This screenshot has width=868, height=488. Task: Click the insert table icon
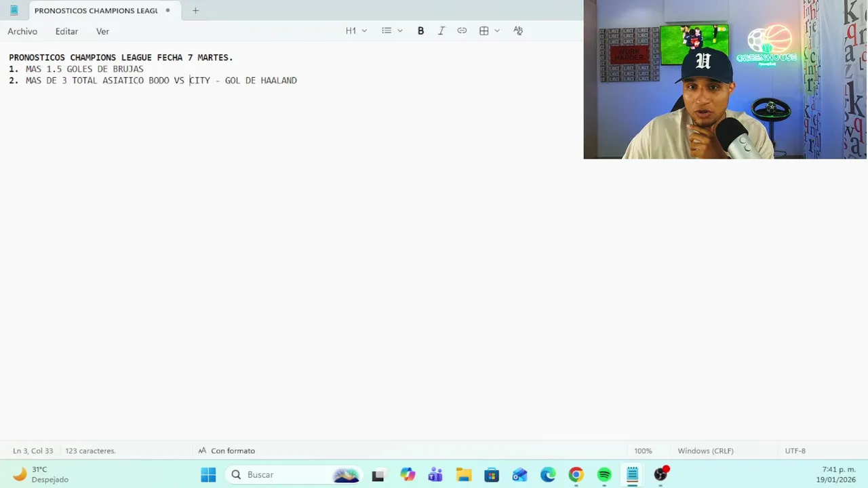pyautogui.click(x=484, y=30)
